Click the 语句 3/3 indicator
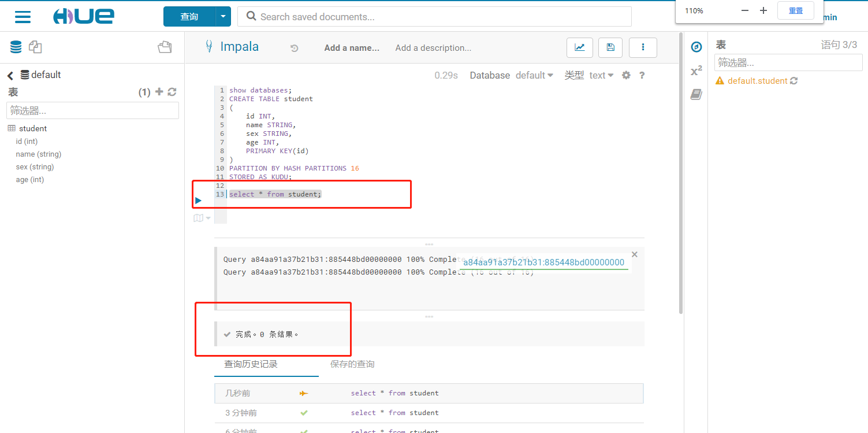Screen dimensions: 868x433 tap(839, 45)
